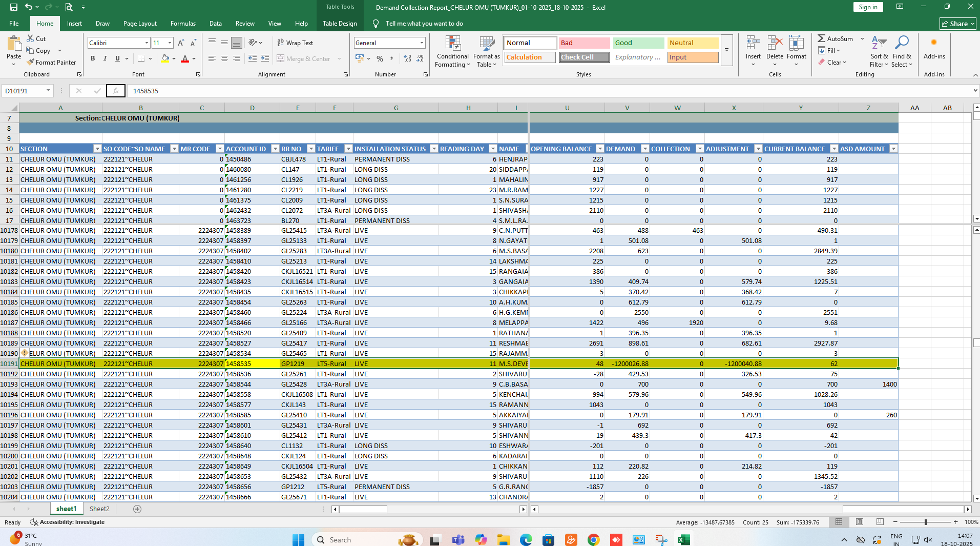Open Conditional Formatting menu

452,52
